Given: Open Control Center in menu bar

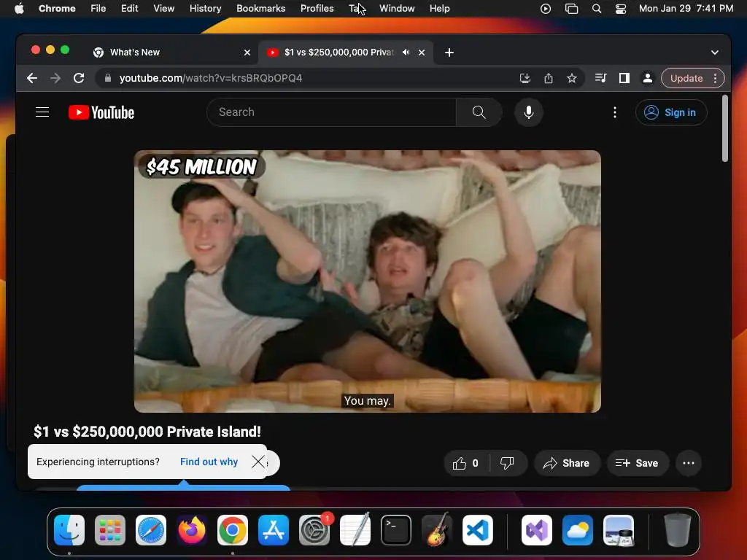Looking at the screenshot, I should [x=621, y=9].
